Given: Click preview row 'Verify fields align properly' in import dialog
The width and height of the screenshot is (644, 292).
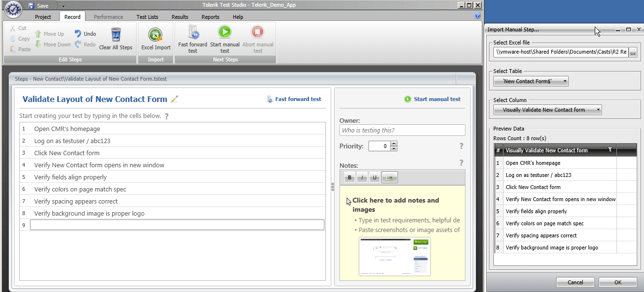Looking at the screenshot, I should (x=566, y=211).
